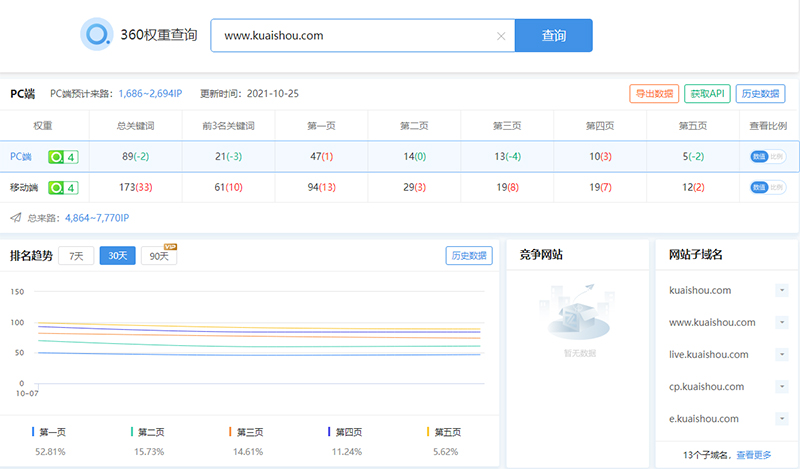800x469 pixels.
Task: Open the kuaishou.com subdomain entry
Action: point(700,290)
